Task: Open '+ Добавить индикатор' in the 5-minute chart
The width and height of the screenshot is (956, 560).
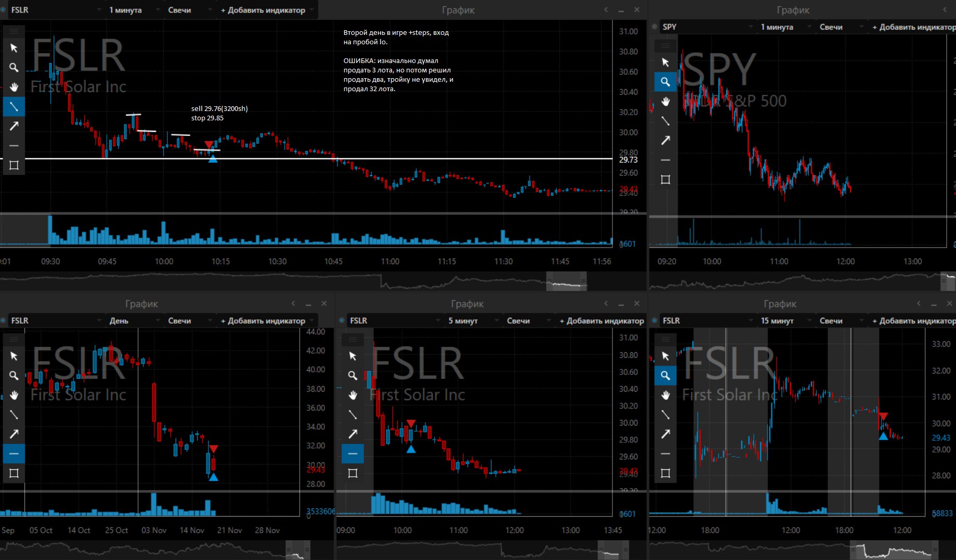Action: point(602,320)
